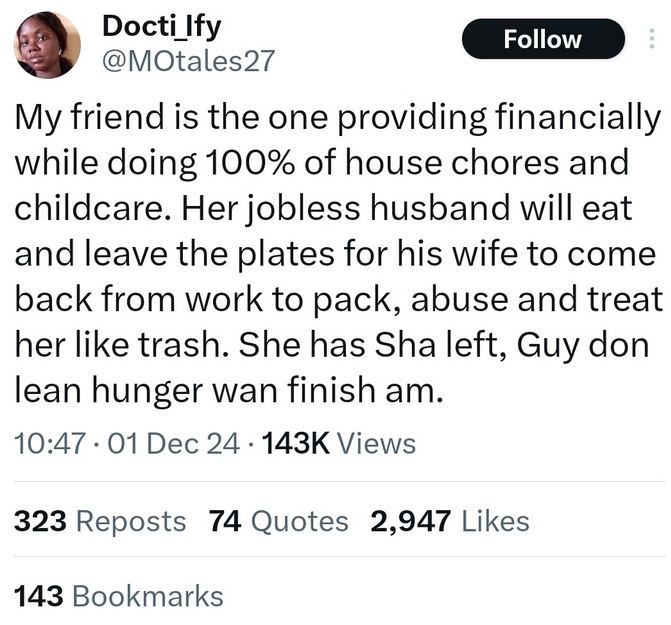Open the 74 Quotes list
The height and width of the screenshot is (625, 671).
pyautogui.click(x=279, y=521)
